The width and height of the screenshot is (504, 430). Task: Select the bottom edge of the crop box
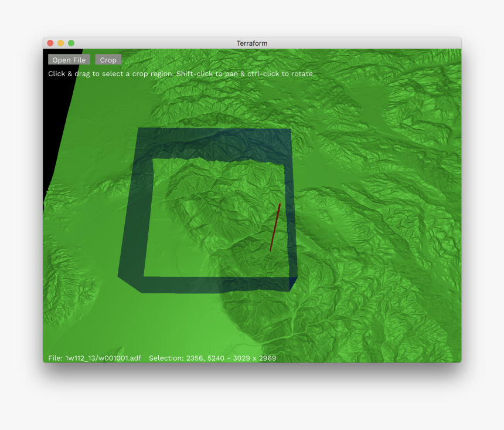(216, 285)
